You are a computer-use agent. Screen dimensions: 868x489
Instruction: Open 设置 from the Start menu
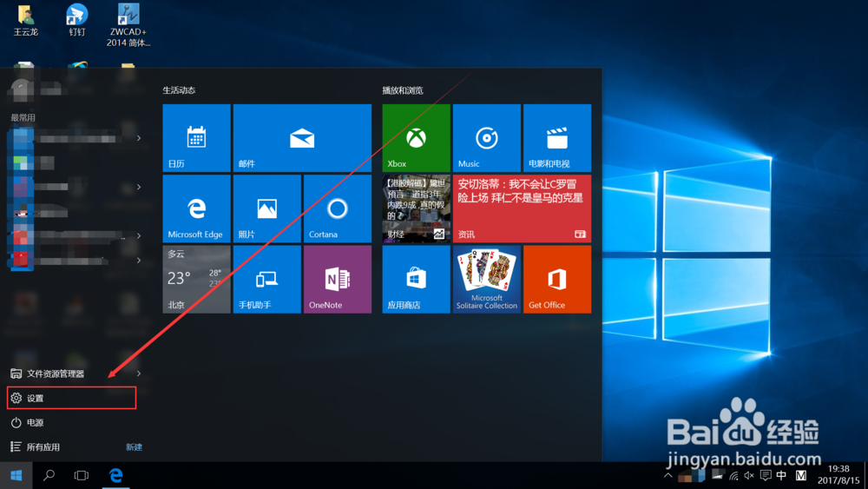(x=71, y=398)
